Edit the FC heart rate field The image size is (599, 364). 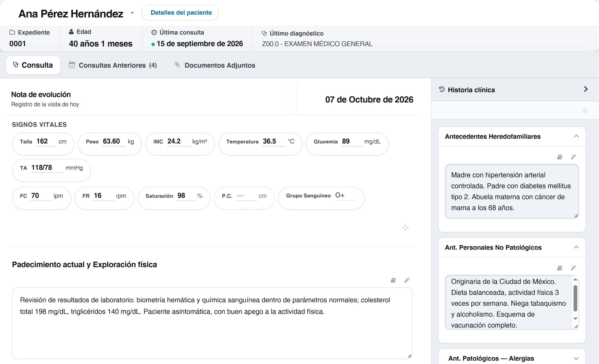click(41, 196)
